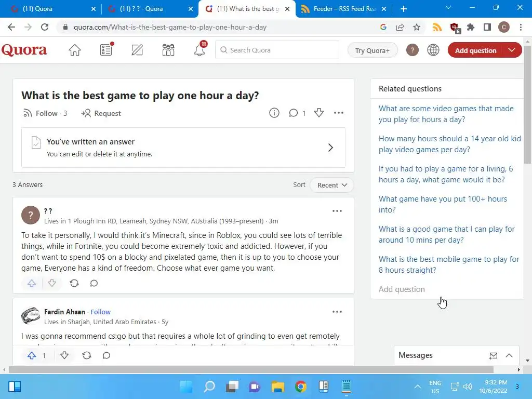Click the Search Quora field
This screenshot has height=399, width=532.
[x=277, y=50]
